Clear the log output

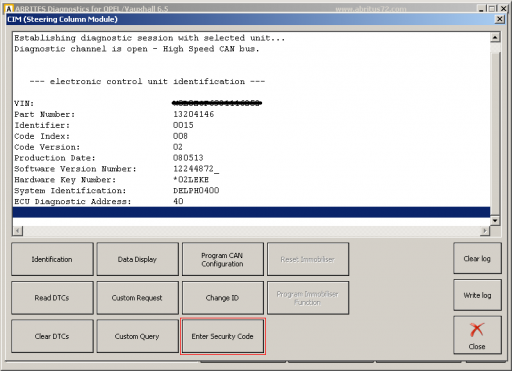point(477,258)
